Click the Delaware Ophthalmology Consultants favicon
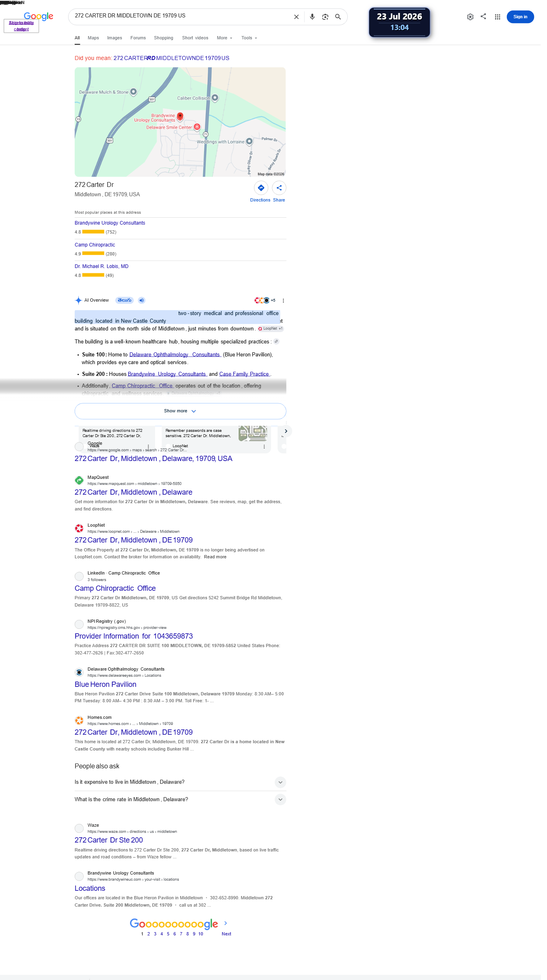Viewport: 547px width, 980px height. click(x=79, y=673)
